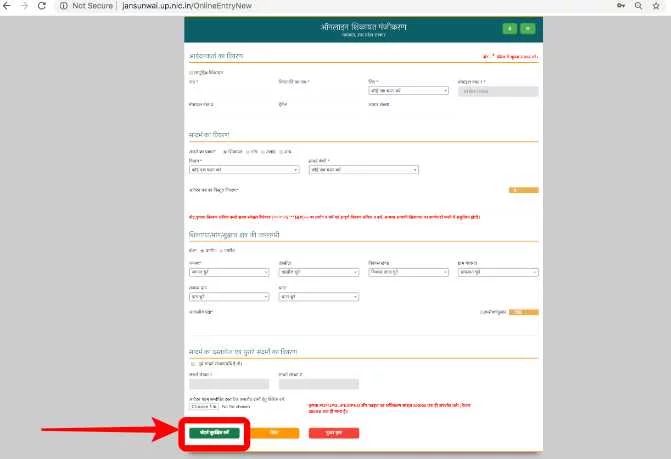
Task: Bookmark this page with the star icon
Action: (x=656, y=6)
